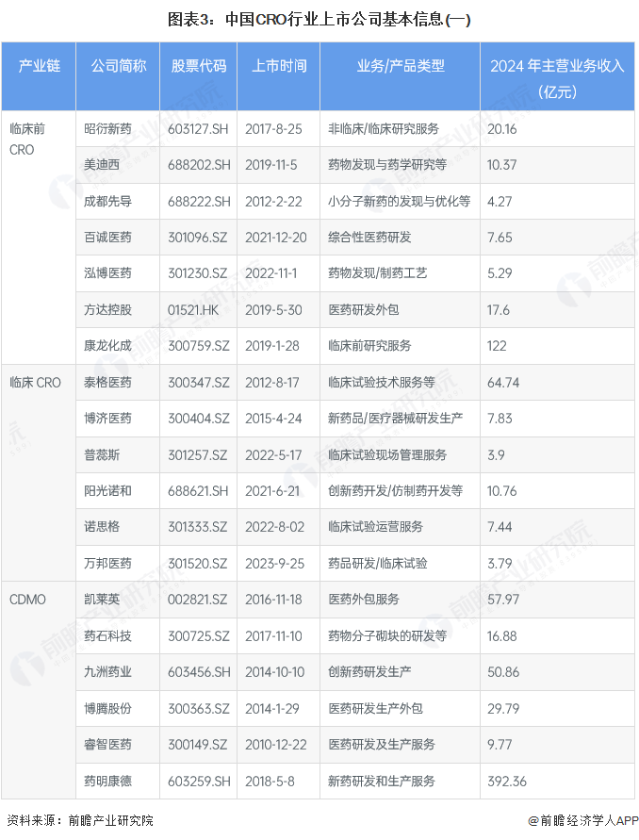This screenshot has height=840, width=639.
Task: Click revenue value 4.27
Action: click(x=500, y=202)
